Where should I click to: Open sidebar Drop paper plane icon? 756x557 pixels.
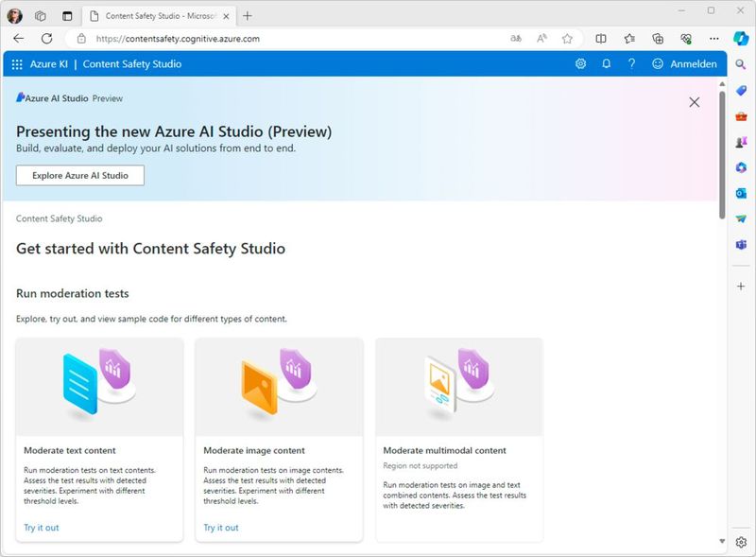(741, 219)
